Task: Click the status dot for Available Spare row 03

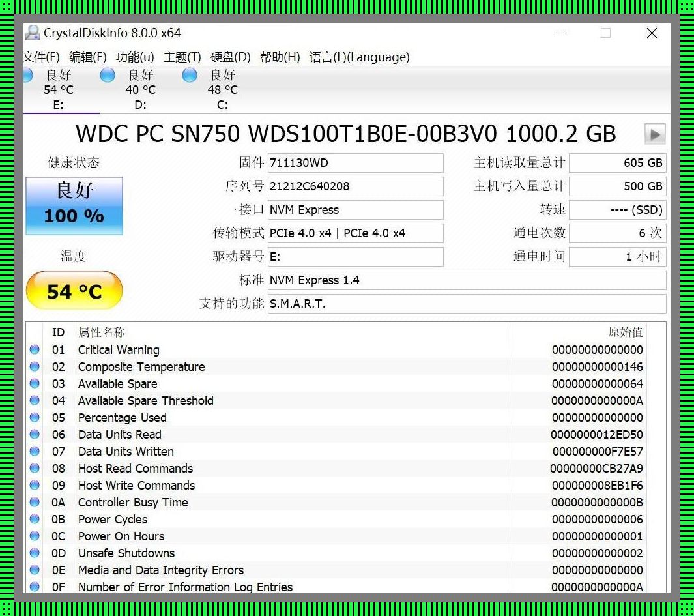Action: 35,383
